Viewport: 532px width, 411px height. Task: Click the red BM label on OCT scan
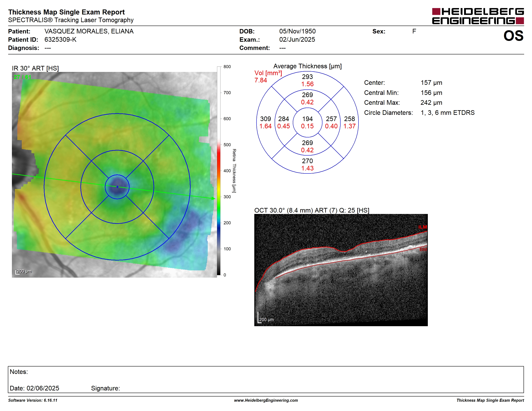tap(423, 250)
